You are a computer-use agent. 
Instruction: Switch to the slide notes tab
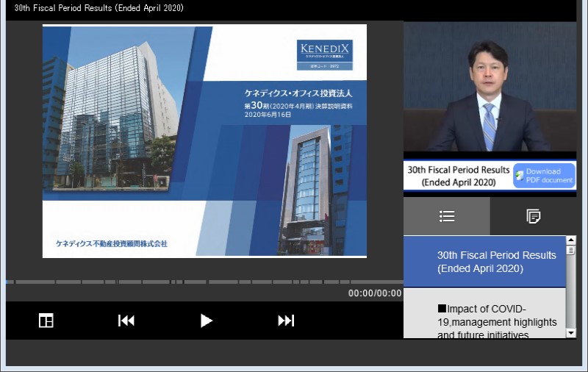[534, 216]
